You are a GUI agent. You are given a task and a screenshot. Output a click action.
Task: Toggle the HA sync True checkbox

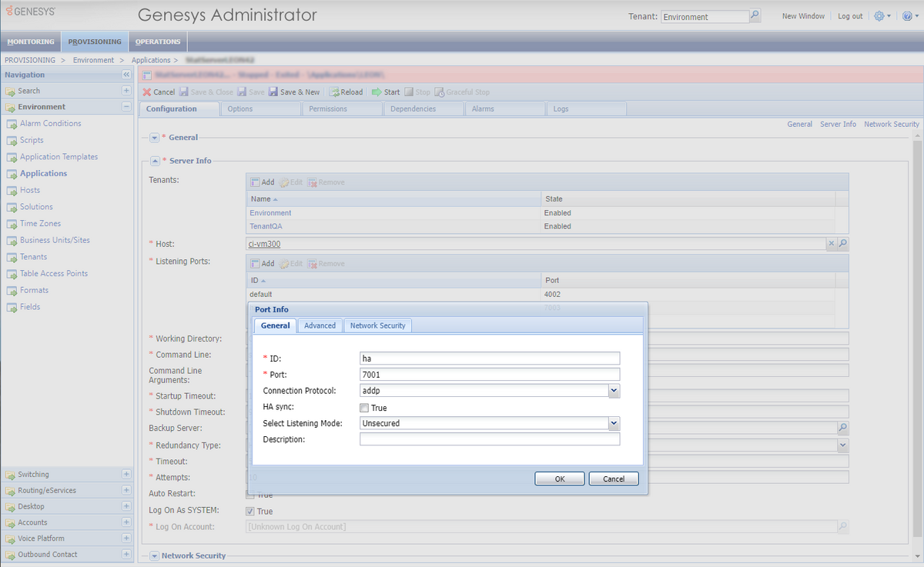click(364, 408)
